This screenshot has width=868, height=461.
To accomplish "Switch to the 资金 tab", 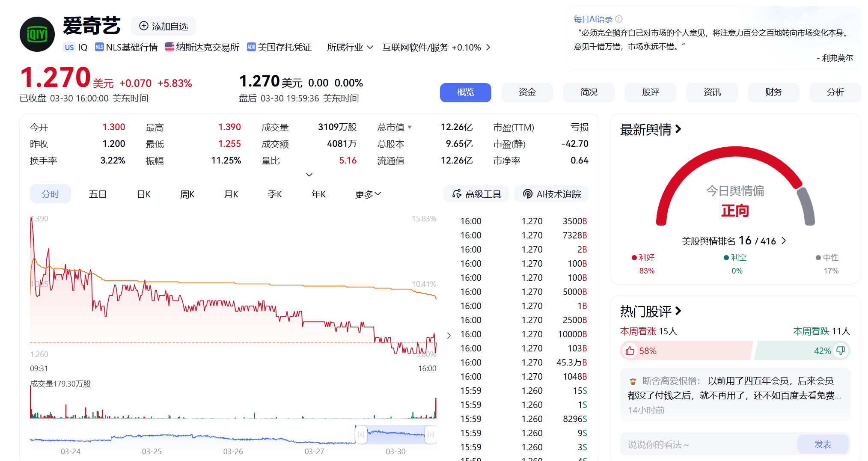I will (527, 92).
